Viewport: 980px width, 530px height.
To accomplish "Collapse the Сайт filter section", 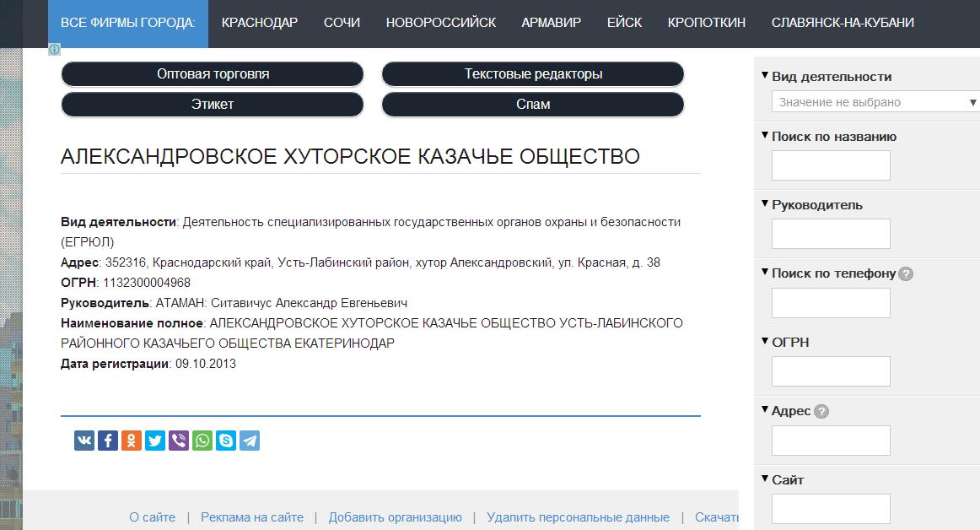I will coord(764,479).
